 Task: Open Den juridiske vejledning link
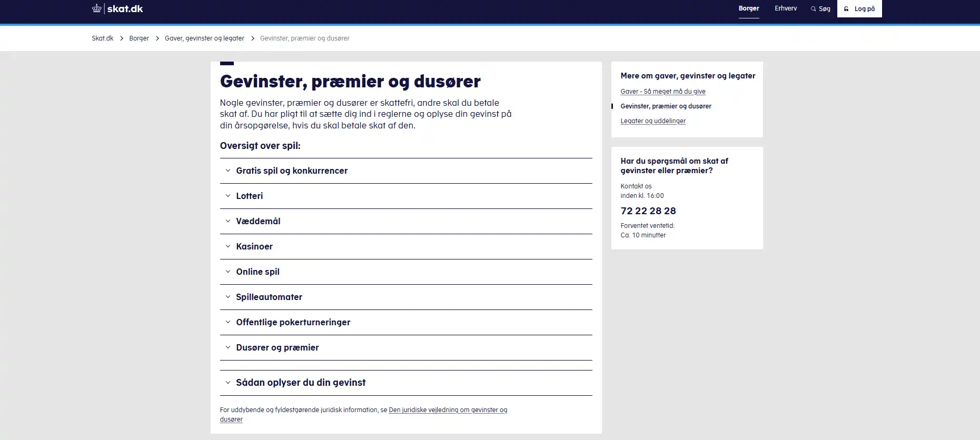448,410
